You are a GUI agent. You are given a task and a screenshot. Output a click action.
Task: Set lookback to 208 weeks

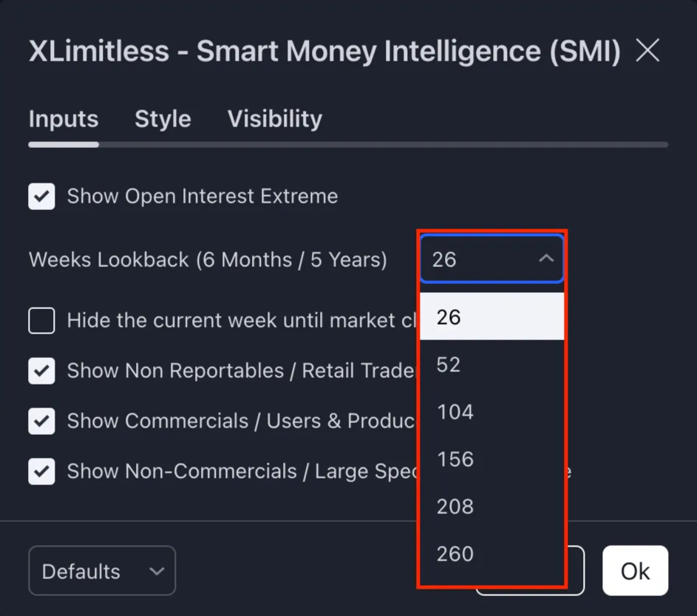click(x=492, y=507)
